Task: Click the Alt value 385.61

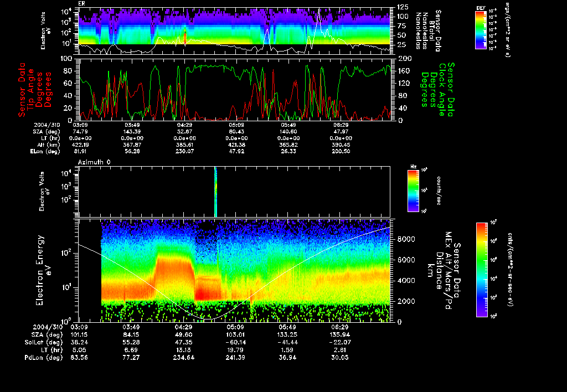Action: tap(184, 145)
